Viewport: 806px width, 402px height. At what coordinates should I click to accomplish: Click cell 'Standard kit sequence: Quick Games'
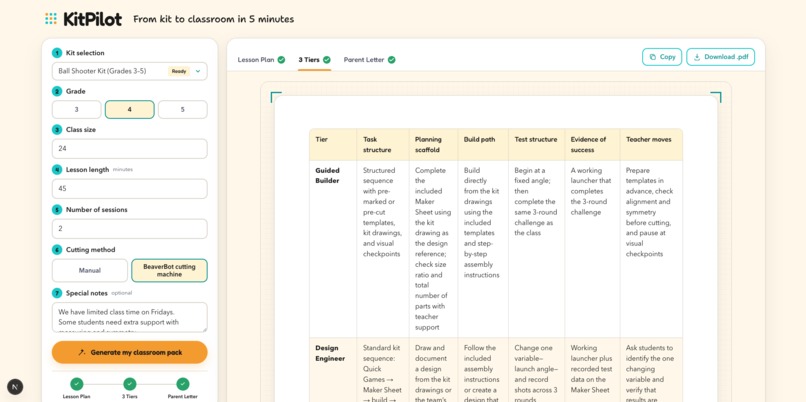click(x=383, y=370)
